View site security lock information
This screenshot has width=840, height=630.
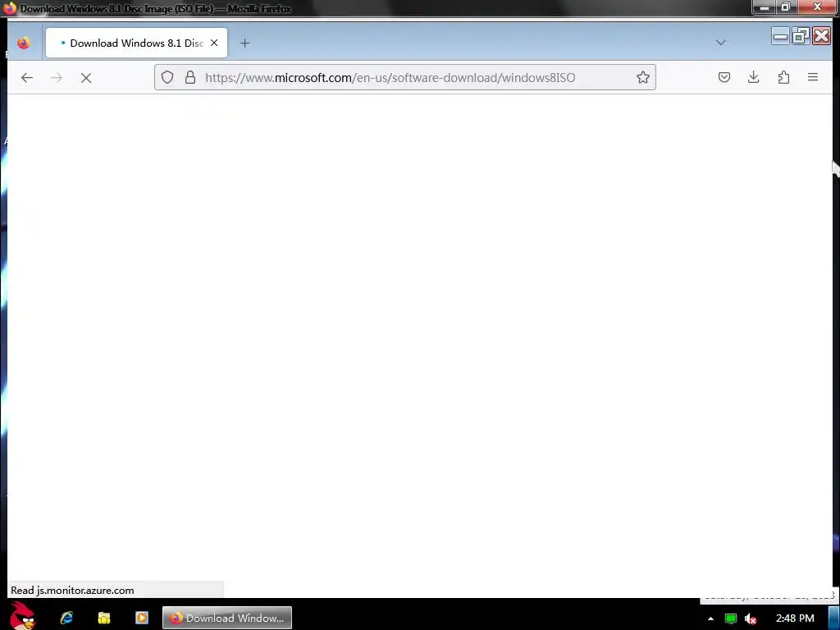pos(190,77)
